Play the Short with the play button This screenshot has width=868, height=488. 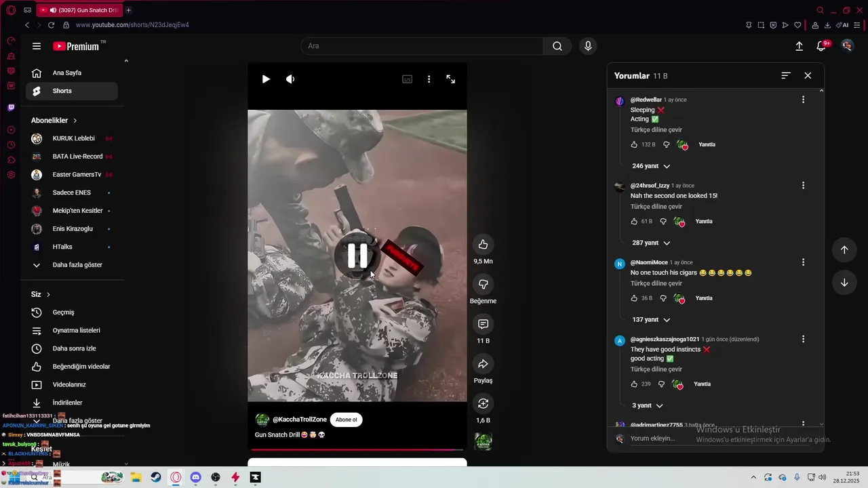coord(266,79)
